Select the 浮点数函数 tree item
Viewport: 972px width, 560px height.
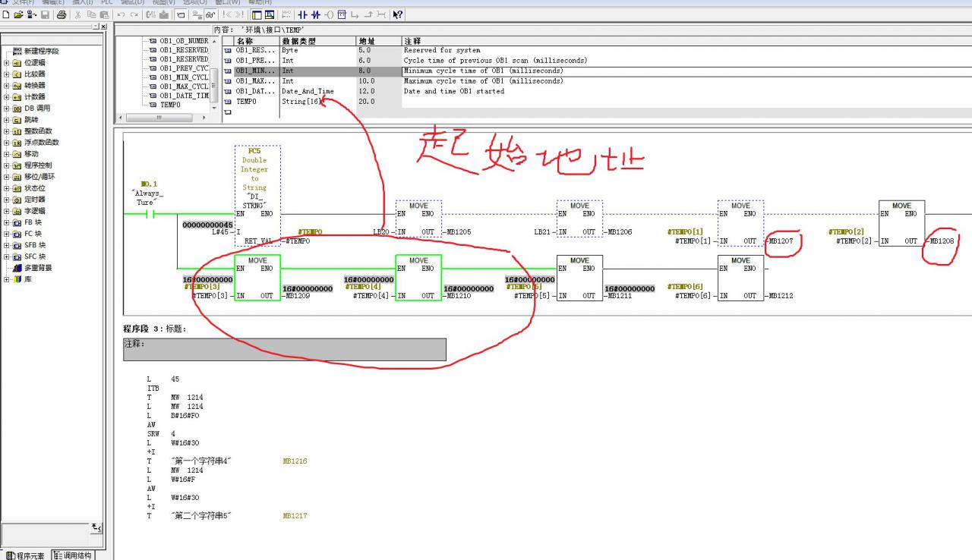pyautogui.click(x=41, y=142)
